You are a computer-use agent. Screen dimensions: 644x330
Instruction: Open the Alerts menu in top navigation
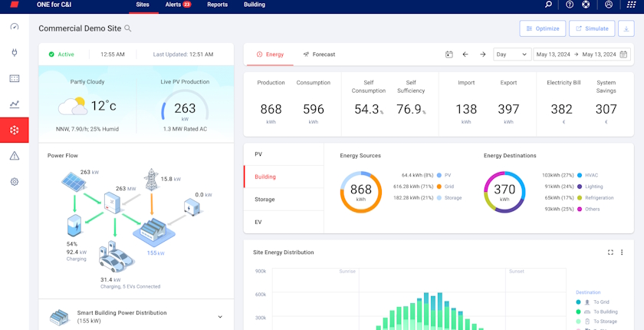tap(177, 5)
